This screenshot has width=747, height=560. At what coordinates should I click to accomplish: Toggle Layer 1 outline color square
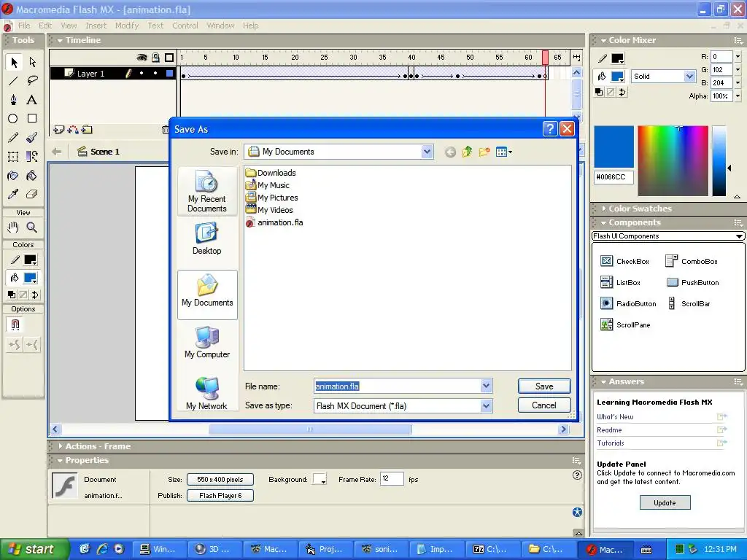pyautogui.click(x=169, y=74)
